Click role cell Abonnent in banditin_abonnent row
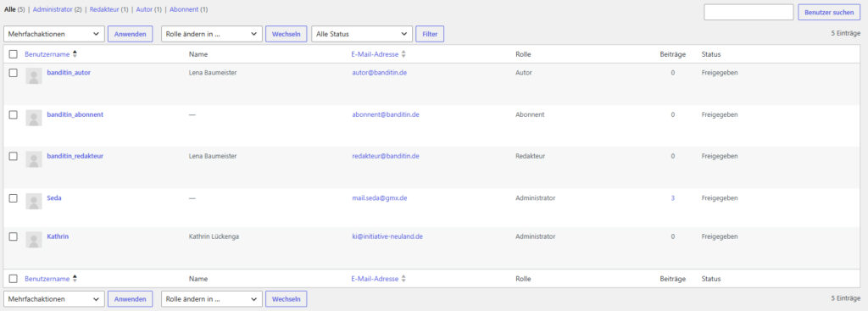The height and width of the screenshot is (311, 868). pos(530,114)
